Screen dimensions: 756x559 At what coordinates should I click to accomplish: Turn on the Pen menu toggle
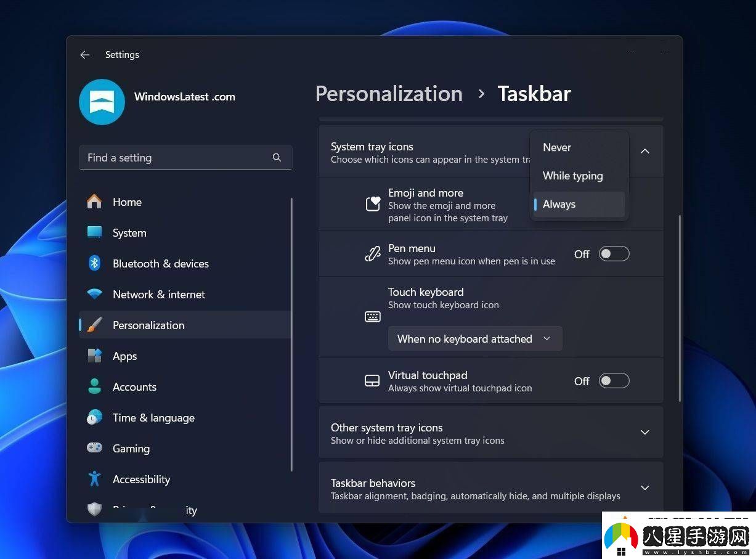tap(614, 254)
